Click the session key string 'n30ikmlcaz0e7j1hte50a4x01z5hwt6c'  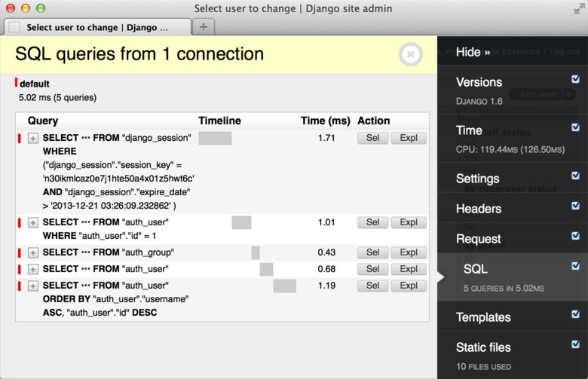click(118, 179)
